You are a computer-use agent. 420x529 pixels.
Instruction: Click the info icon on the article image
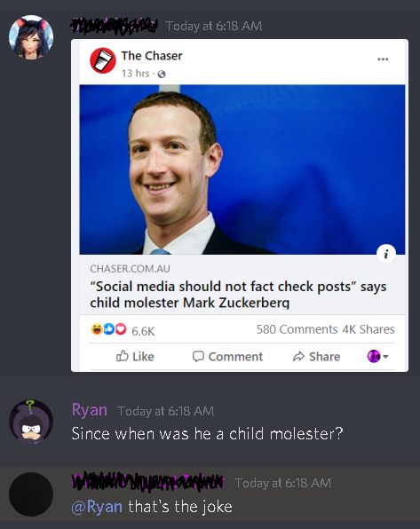coord(386,253)
